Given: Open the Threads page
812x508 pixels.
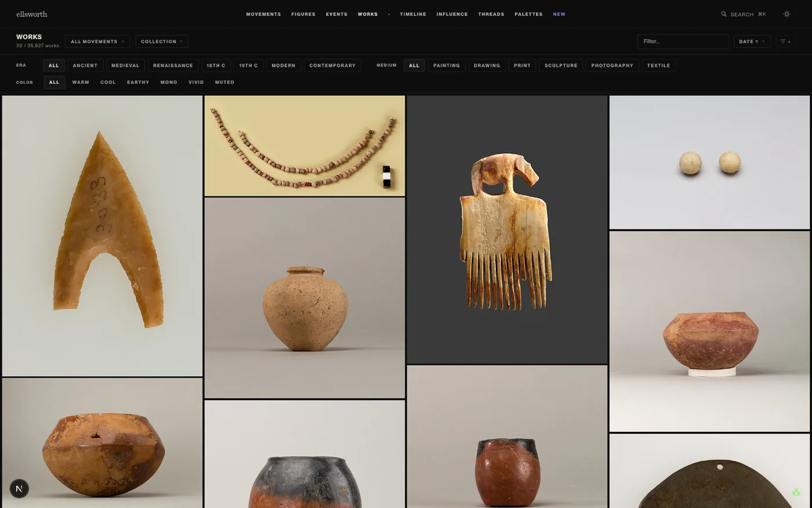Looking at the screenshot, I should [491, 14].
